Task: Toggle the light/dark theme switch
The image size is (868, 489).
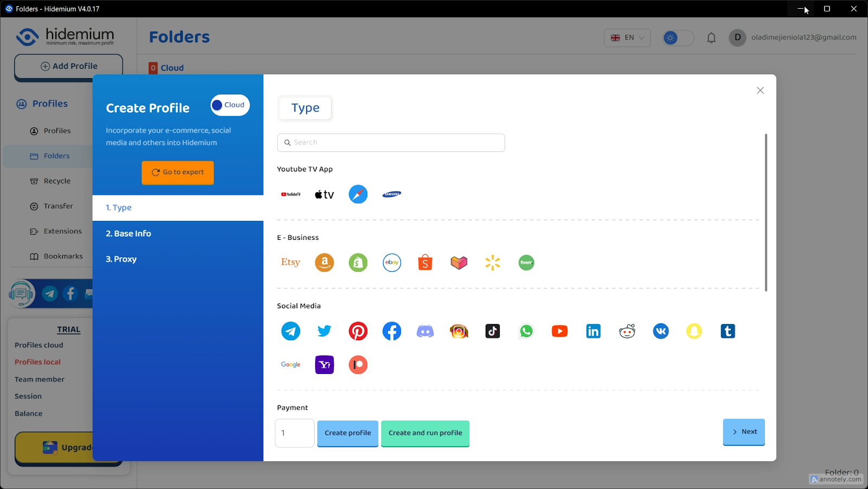Action: pyautogui.click(x=678, y=38)
